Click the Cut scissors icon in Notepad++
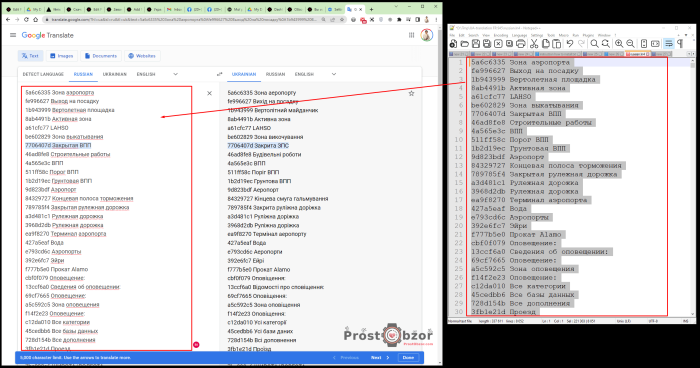This screenshot has height=368, width=700. (533, 43)
